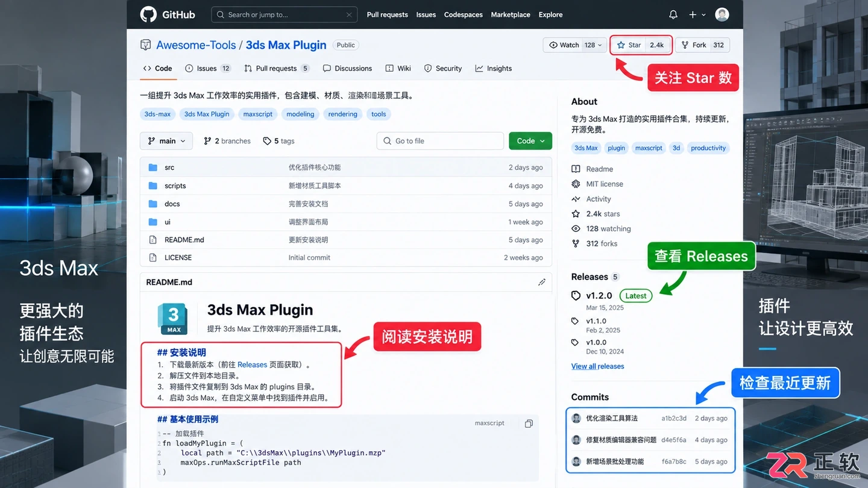
Task: Follow the View all releases link
Action: (x=597, y=366)
